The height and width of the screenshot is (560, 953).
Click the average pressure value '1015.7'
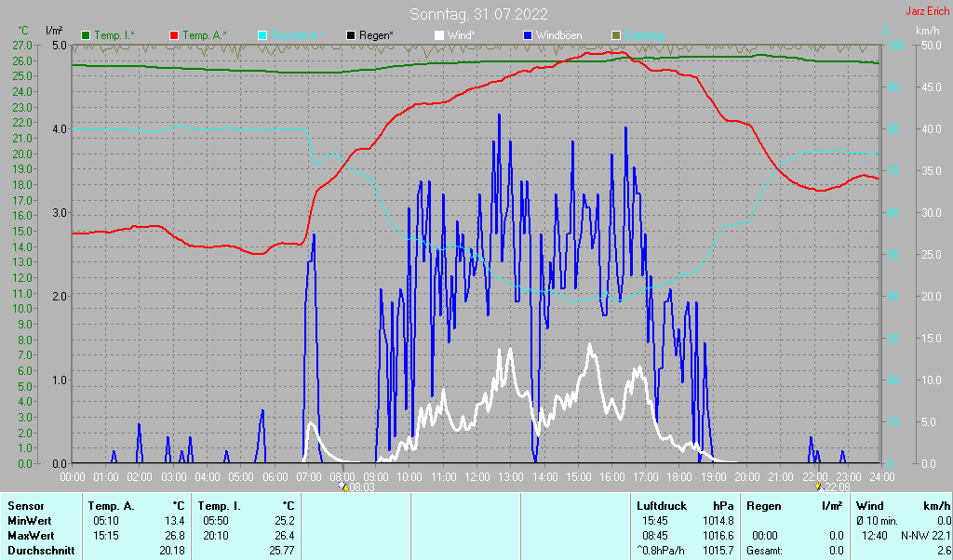[718, 551]
